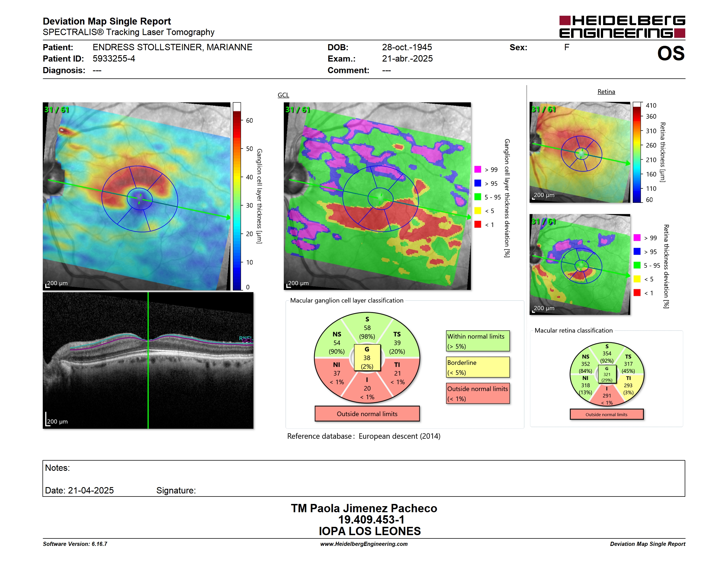This screenshot has height=563, width=728.
Task: Click the GCL chart NI sector showing 37
Action: (337, 374)
